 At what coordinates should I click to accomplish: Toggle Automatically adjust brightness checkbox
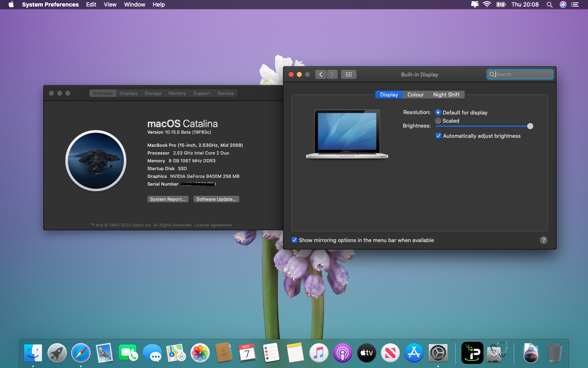(439, 136)
